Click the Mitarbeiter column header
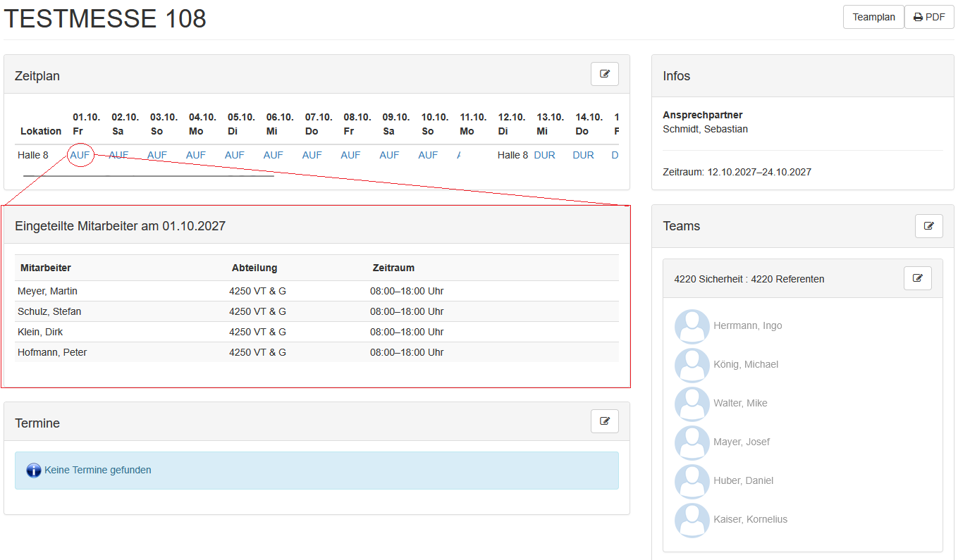This screenshot has height=560, width=958. pos(46,268)
